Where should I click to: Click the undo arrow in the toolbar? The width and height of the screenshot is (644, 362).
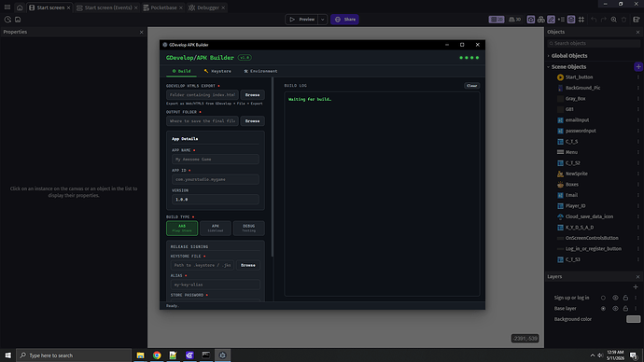(x=594, y=20)
